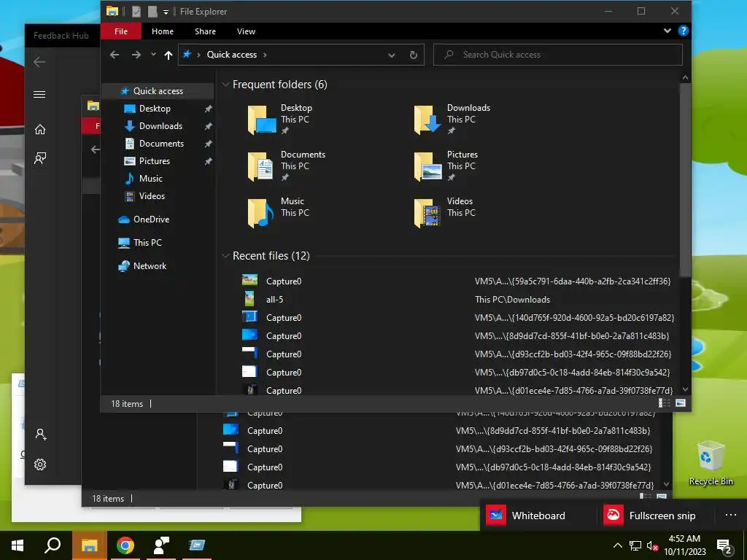Open Feedback Hub feedback icon
Viewport: 747px width, 560px height.
point(40,158)
